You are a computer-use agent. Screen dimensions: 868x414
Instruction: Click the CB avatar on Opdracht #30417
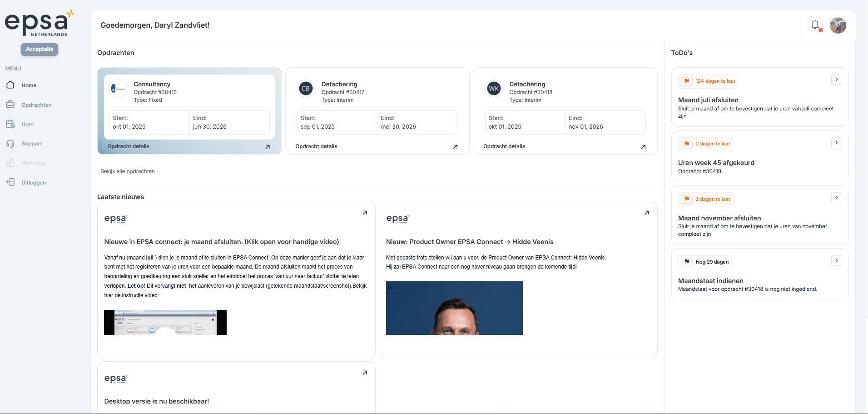(x=306, y=89)
